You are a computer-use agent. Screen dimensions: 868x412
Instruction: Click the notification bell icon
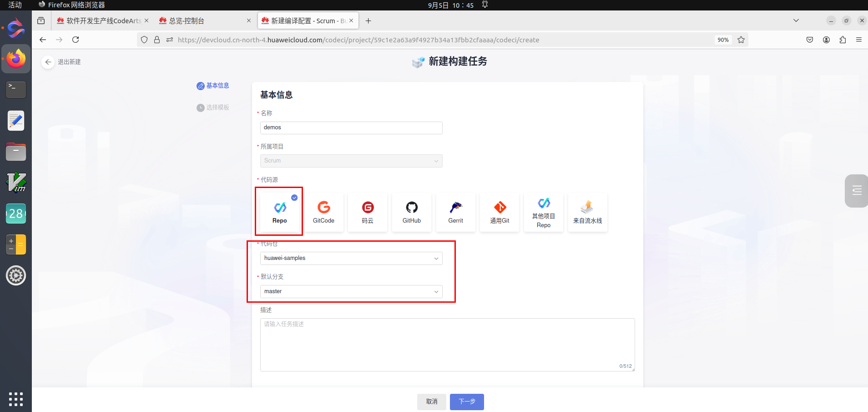(x=485, y=5)
